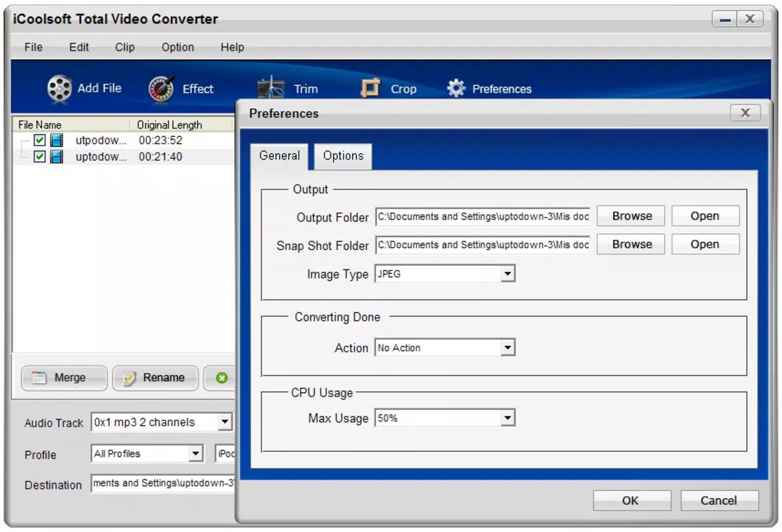Uncheck the utpodow... file checkbox
The width and height of the screenshot is (782, 532).
point(39,140)
